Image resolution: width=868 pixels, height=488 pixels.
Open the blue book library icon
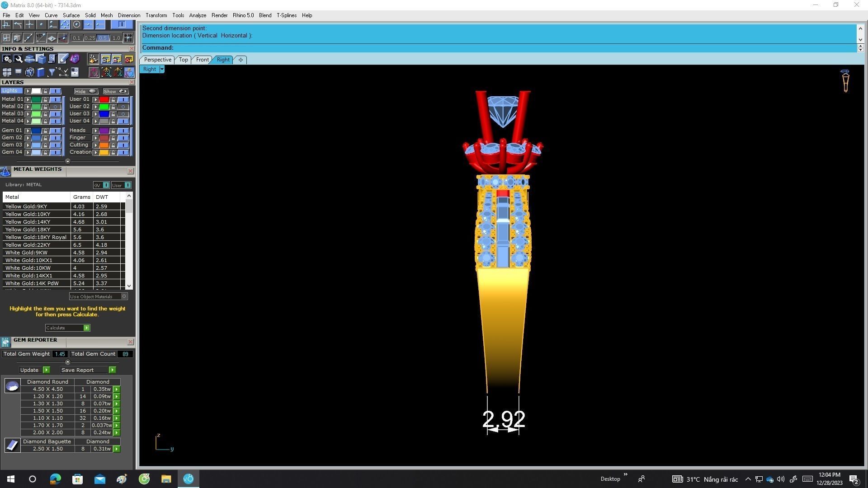click(41, 72)
